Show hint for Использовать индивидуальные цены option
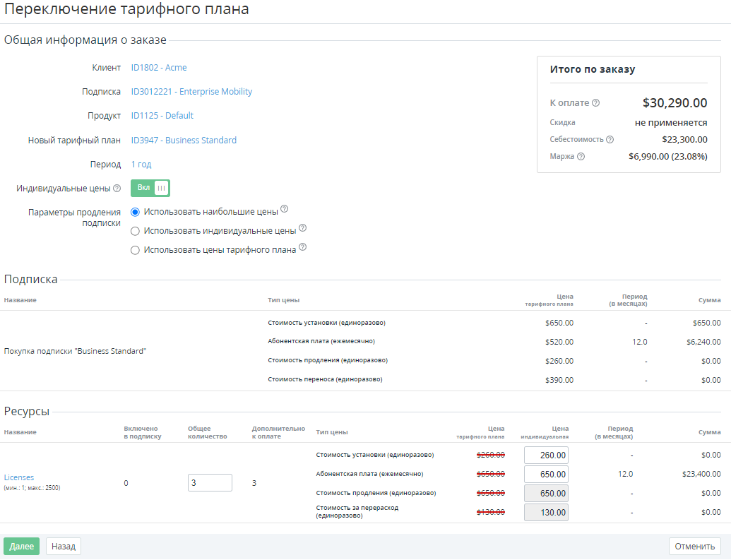The image size is (731, 560). [x=302, y=228]
